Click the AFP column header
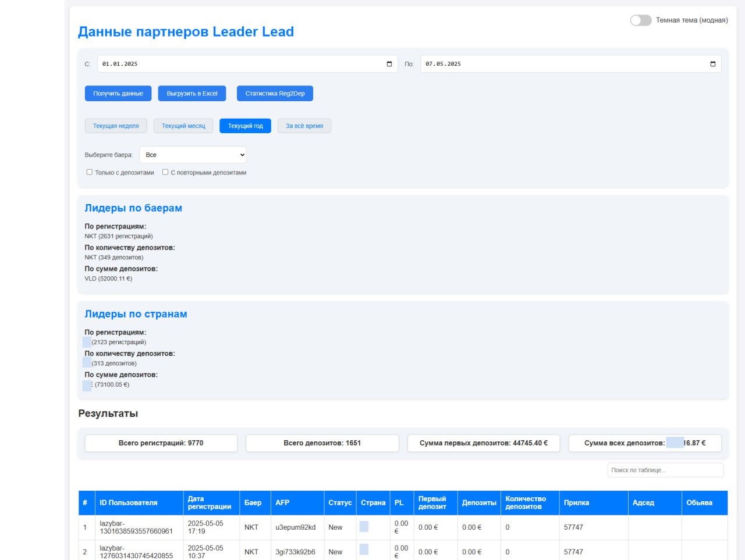This screenshot has width=745, height=560. tap(297, 503)
